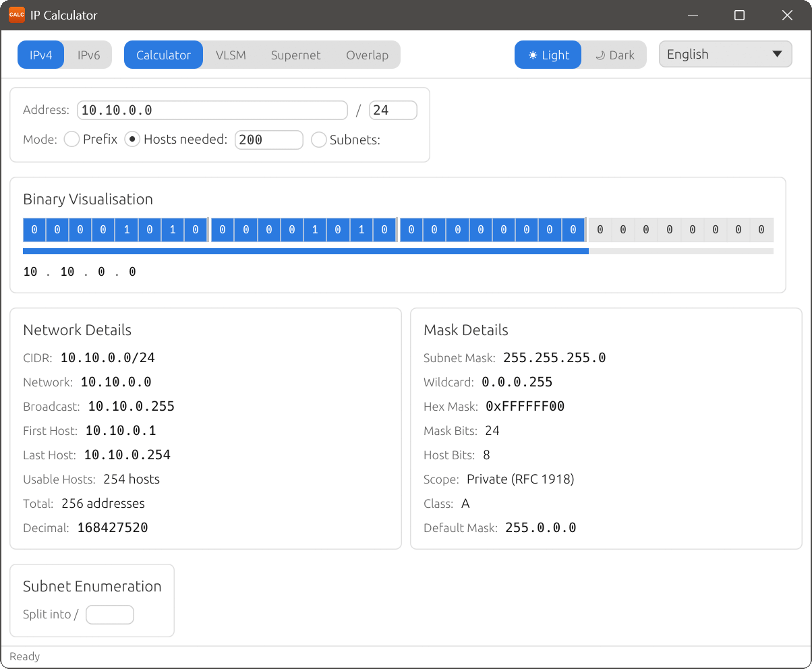
Task: Switch to the Supernet tab
Action: 295,55
